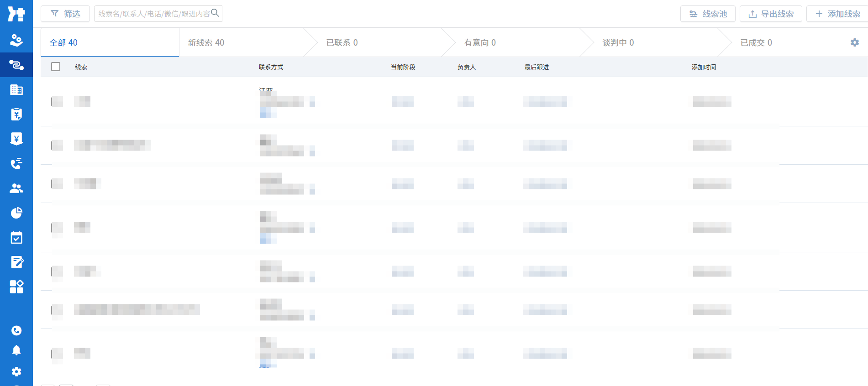
Task: Open the contacts people icon in sidebar
Action: (16, 188)
